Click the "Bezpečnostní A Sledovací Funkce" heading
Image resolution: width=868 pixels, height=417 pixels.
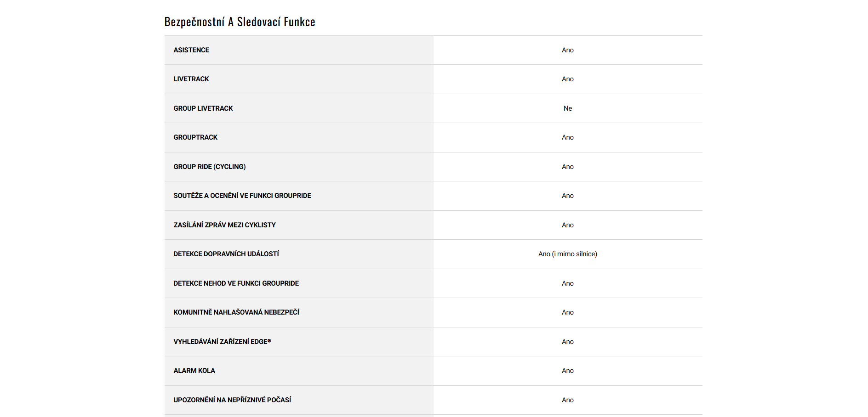(x=240, y=22)
